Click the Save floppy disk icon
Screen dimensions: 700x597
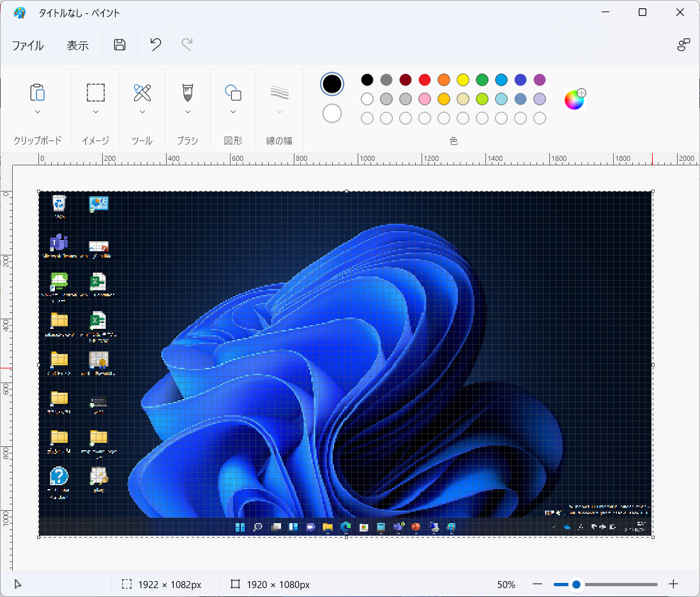coord(119,45)
